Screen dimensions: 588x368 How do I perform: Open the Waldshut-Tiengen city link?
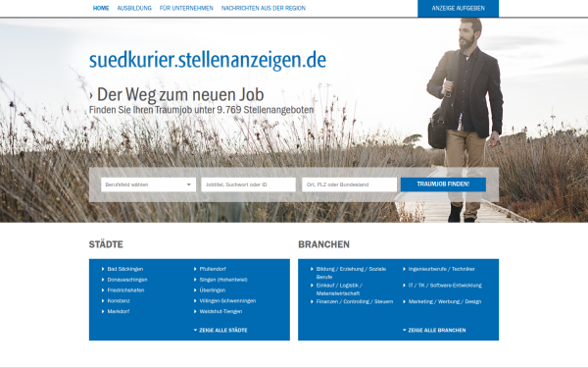(220, 311)
